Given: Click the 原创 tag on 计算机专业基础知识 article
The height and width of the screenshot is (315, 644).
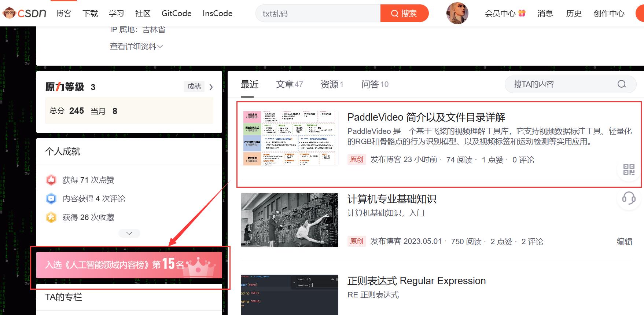Looking at the screenshot, I should click(357, 241).
